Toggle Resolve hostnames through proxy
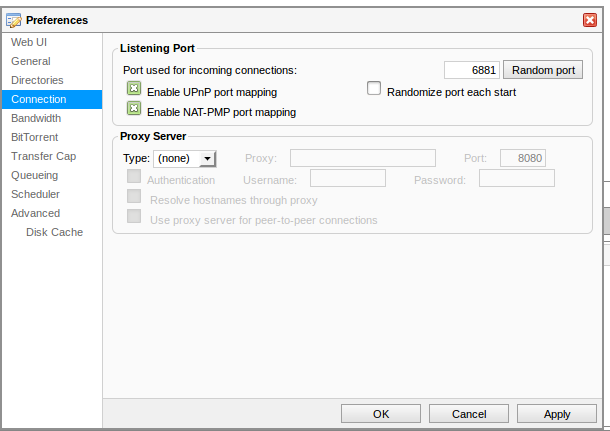 [134, 196]
